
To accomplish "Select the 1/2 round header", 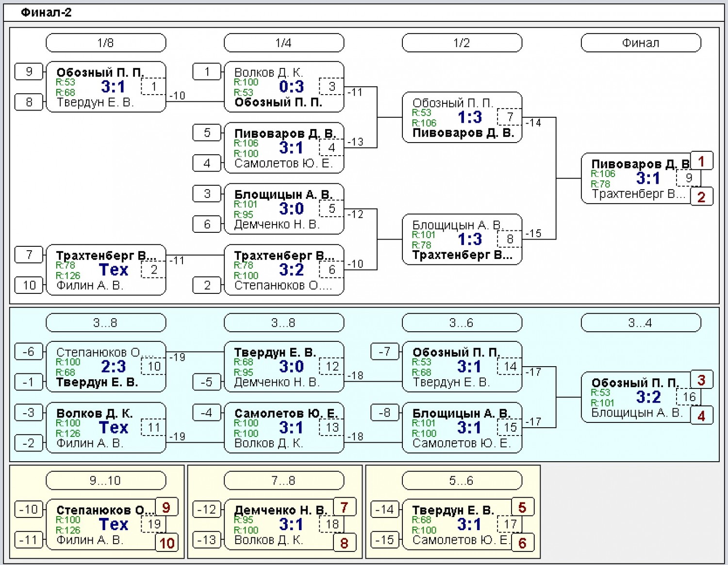I will pos(462,43).
